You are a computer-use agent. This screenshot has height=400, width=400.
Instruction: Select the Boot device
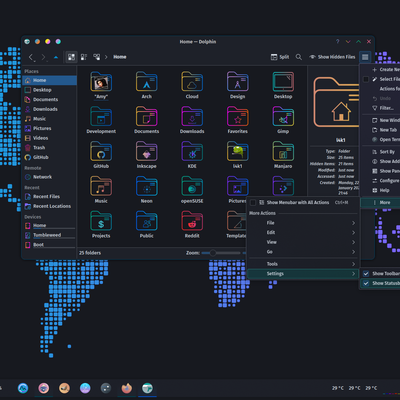(50, 245)
